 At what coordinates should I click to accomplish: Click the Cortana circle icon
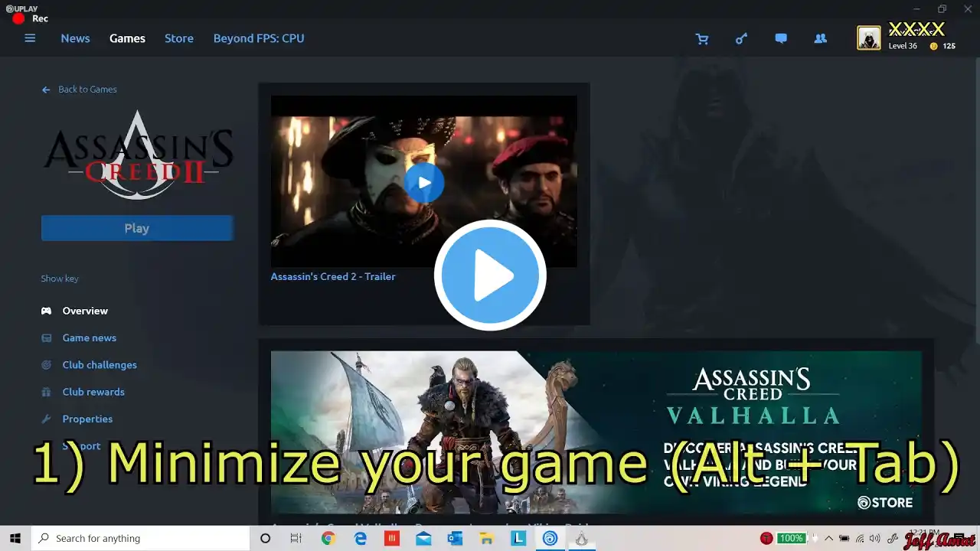[x=266, y=538]
